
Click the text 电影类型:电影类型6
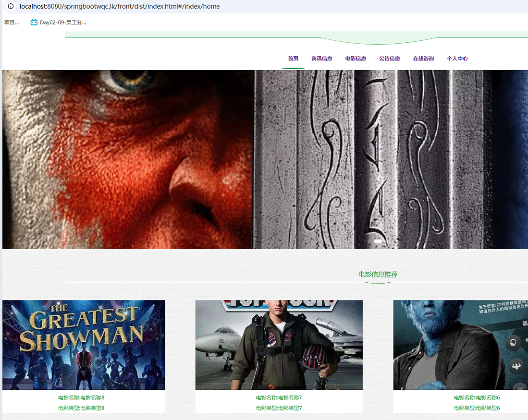tap(477, 408)
